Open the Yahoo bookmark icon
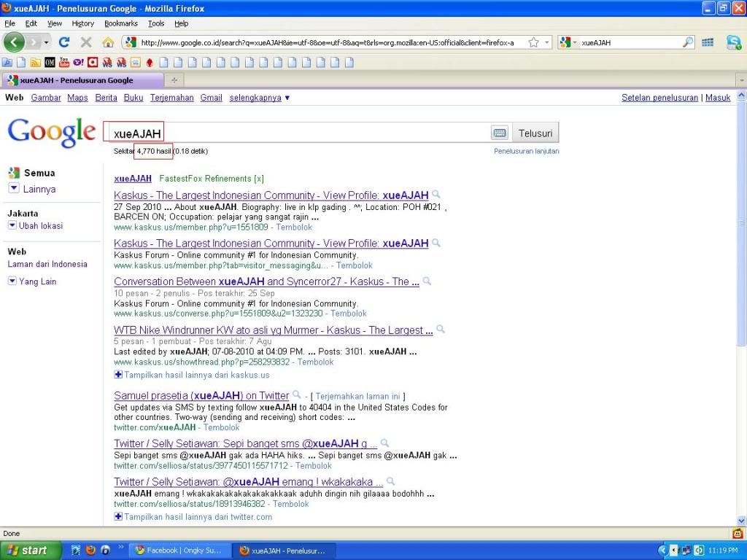The image size is (747, 560). 78,63
